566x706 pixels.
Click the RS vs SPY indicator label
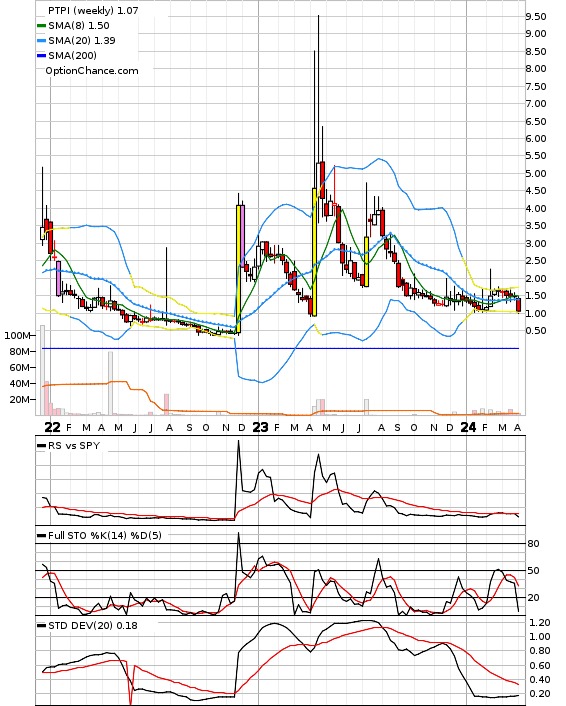point(74,446)
